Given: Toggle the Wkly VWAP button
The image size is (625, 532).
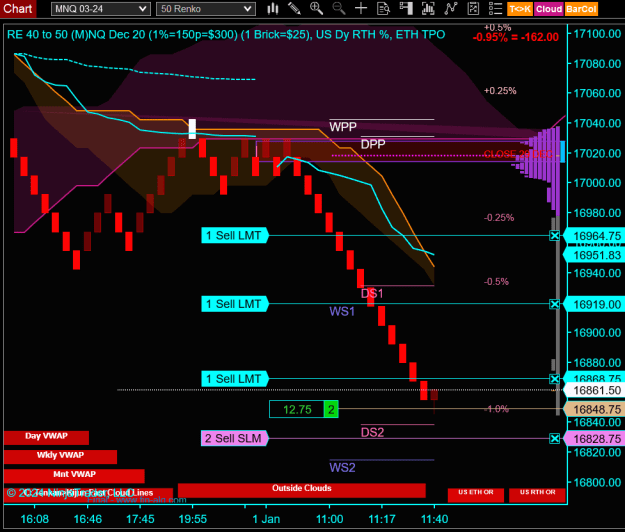Looking at the screenshot, I should coord(60,456).
